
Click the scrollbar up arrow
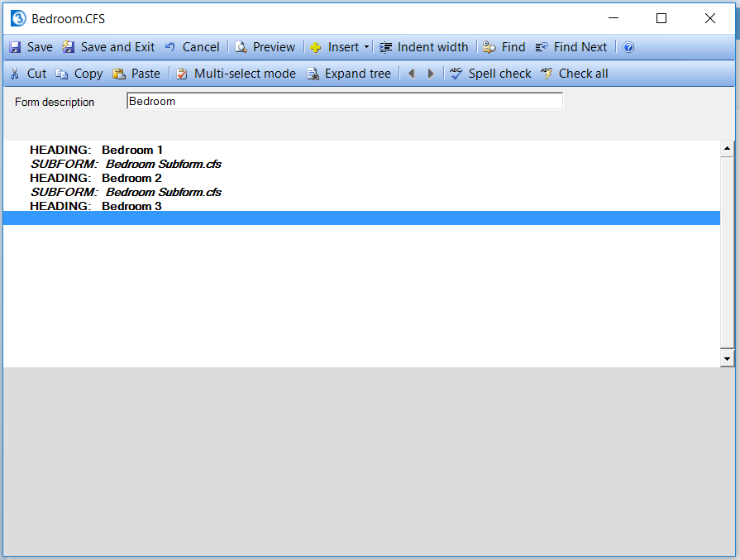click(x=727, y=149)
